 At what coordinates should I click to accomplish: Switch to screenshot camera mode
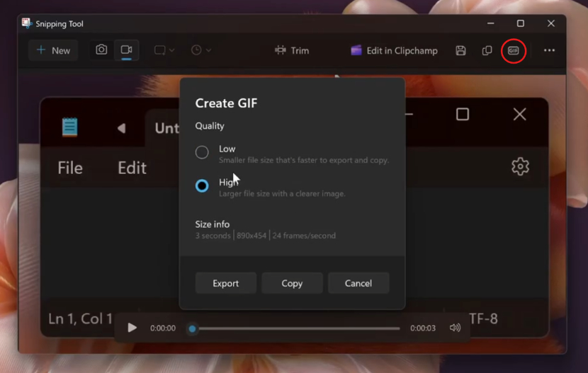pyautogui.click(x=101, y=50)
